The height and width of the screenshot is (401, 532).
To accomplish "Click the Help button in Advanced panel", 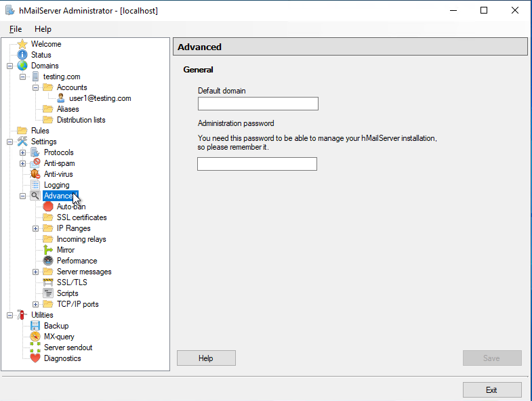I will [206, 358].
